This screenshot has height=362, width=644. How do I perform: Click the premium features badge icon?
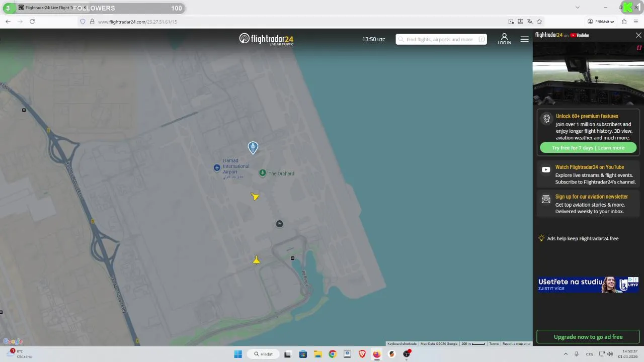tap(546, 119)
